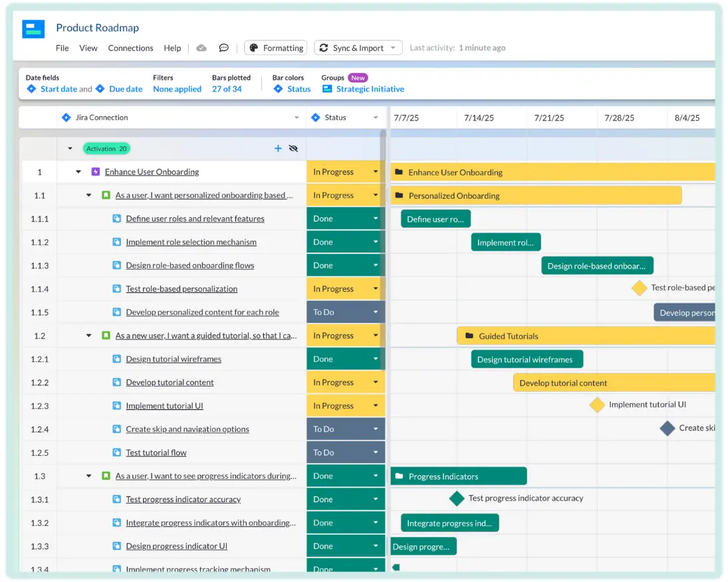The height and width of the screenshot is (582, 728).
Task: Click the subtask icon for Test progress indicator accuracy
Action: [117, 499]
